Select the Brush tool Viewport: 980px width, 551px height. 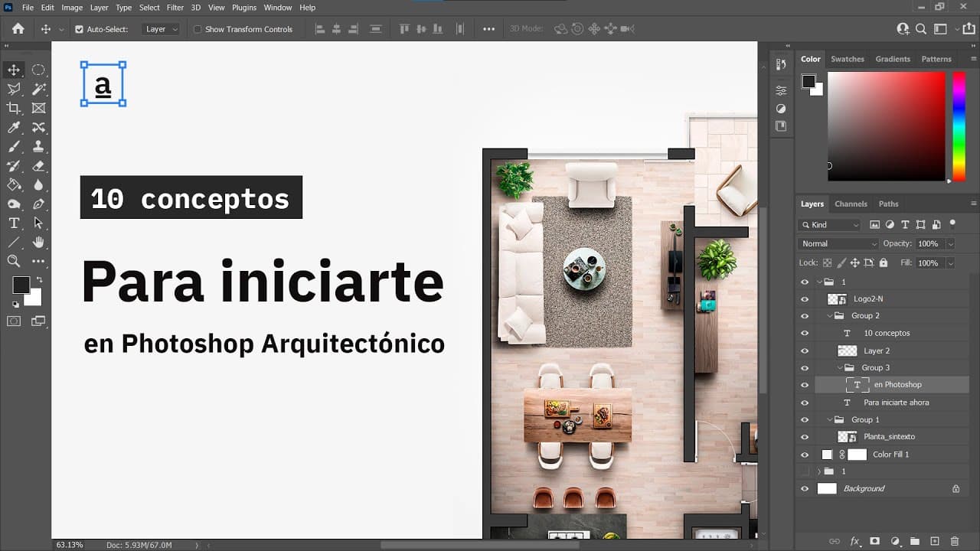(14, 146)
